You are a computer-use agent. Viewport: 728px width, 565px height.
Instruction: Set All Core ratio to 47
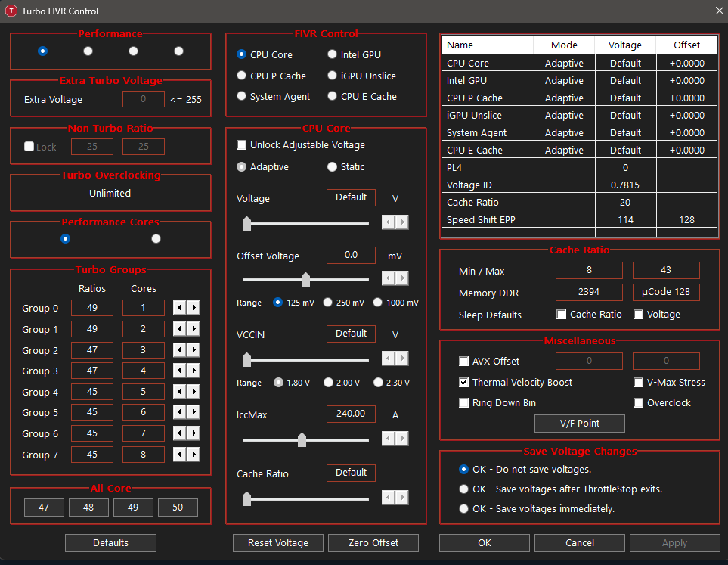click(44, 508)
